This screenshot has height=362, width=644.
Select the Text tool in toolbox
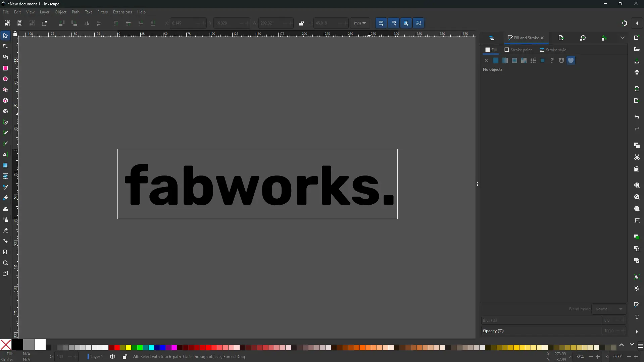[5, 155]
